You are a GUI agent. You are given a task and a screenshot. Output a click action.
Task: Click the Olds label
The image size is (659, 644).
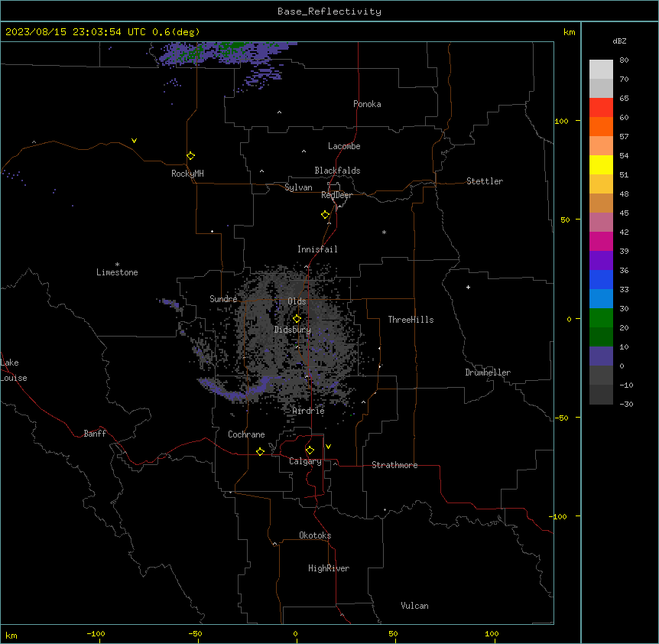click(x=297, y=301)
